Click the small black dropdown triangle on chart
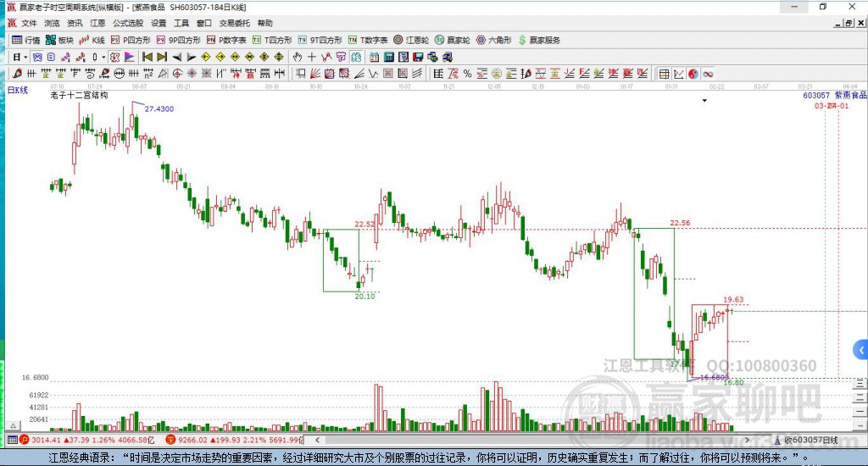Screen dimensions: 868x466 coord(704,101)
